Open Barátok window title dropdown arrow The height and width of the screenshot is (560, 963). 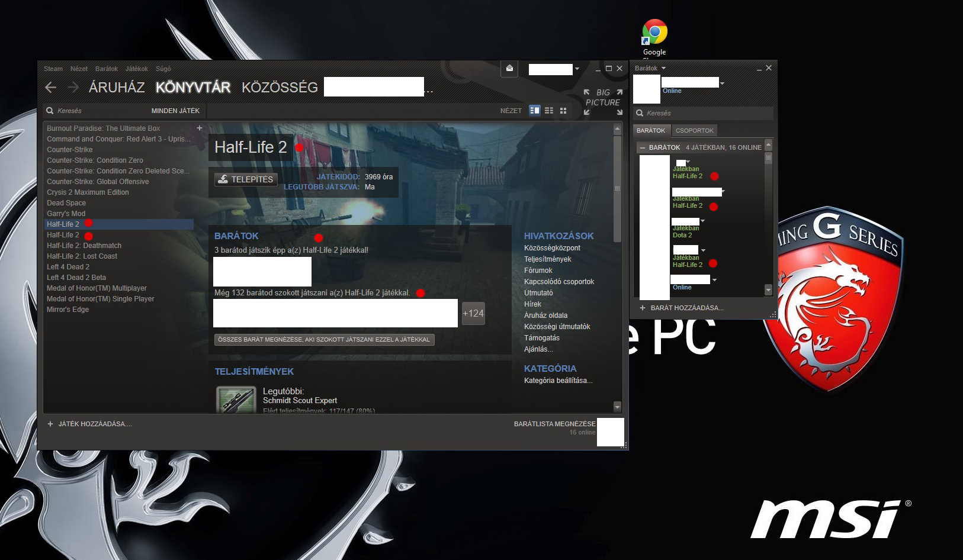coord(663,68)
